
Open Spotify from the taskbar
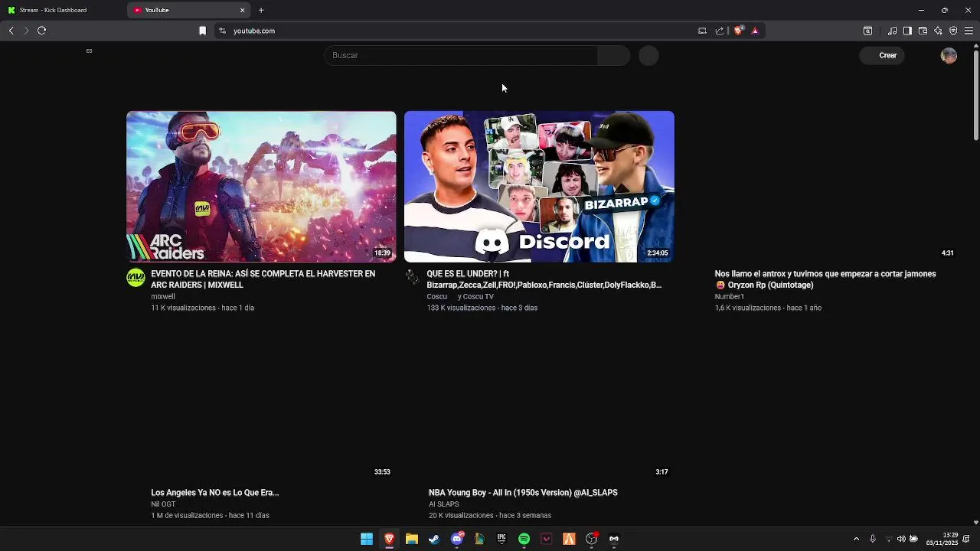(x=524, y=539)
